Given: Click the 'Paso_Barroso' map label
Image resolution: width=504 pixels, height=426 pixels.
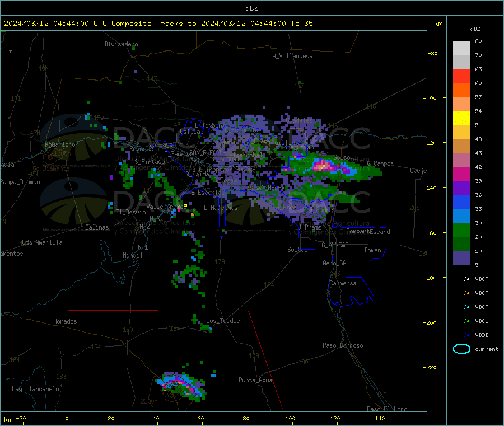Looking at the screenshot, I should 343,345.
